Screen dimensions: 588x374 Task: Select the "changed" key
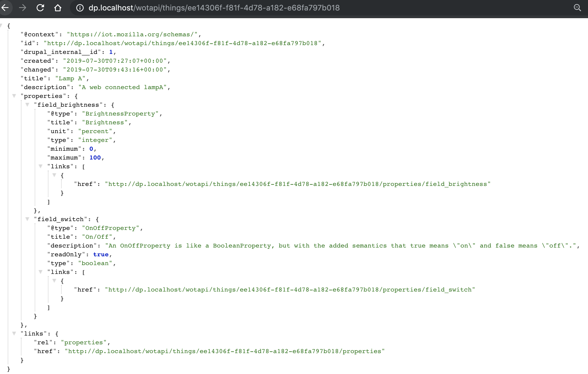(38, 70)
